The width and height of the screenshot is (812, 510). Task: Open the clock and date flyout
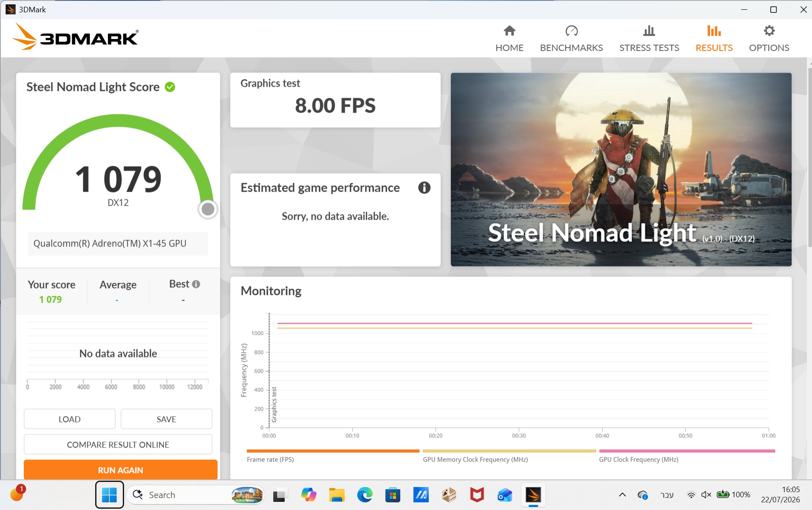780,495
